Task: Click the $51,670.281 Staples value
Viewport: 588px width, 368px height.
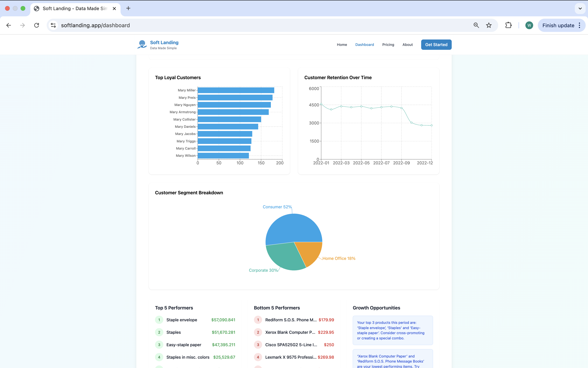Action: (223, 332)
